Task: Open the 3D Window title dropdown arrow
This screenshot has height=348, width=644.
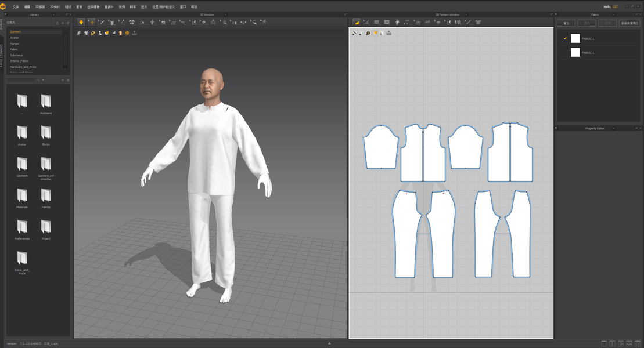Action: tap(225, 14)
